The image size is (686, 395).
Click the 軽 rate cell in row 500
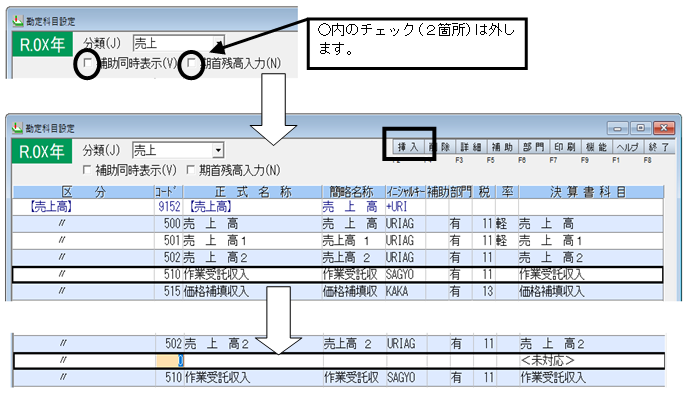pos(507,224)
